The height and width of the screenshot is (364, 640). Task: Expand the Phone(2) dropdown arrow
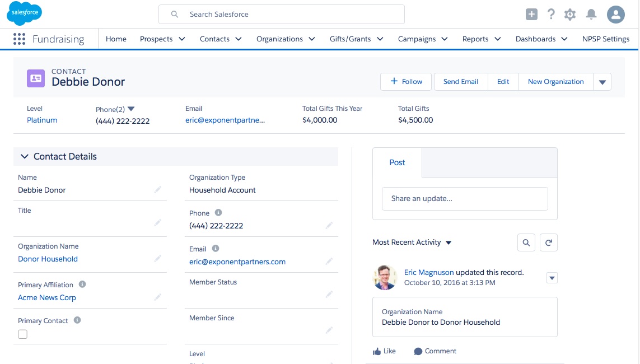132,109
